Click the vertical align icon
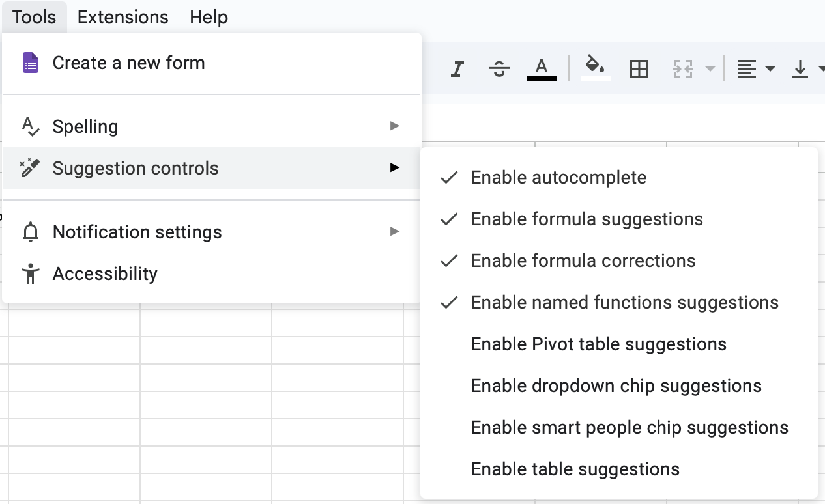 [800, 69]
